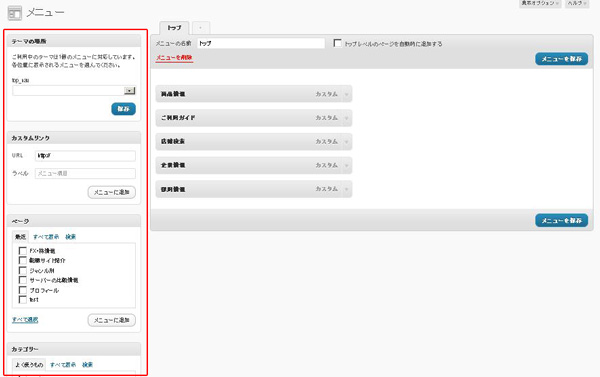Check the プロフィール page checkbox
The image size is (600, 377).
click(x=23, y=290)
